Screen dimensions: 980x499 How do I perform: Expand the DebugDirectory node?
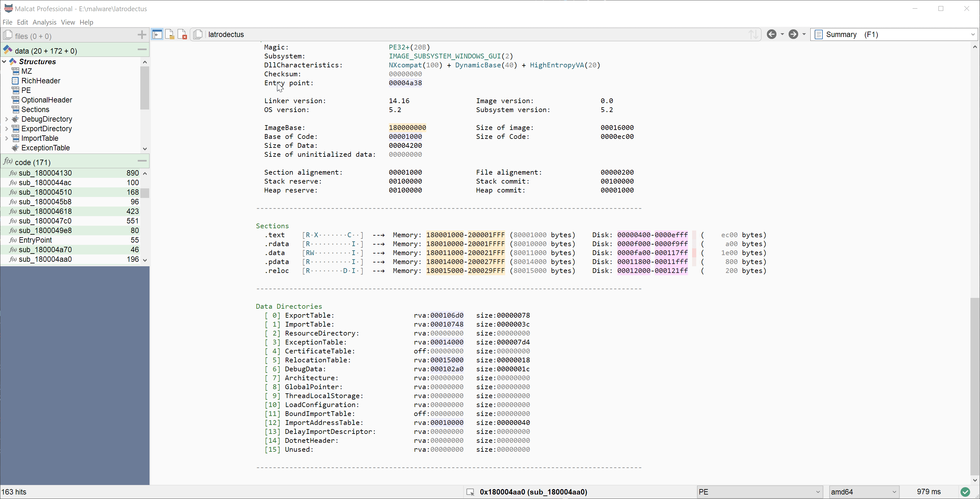tap(6, 119)
